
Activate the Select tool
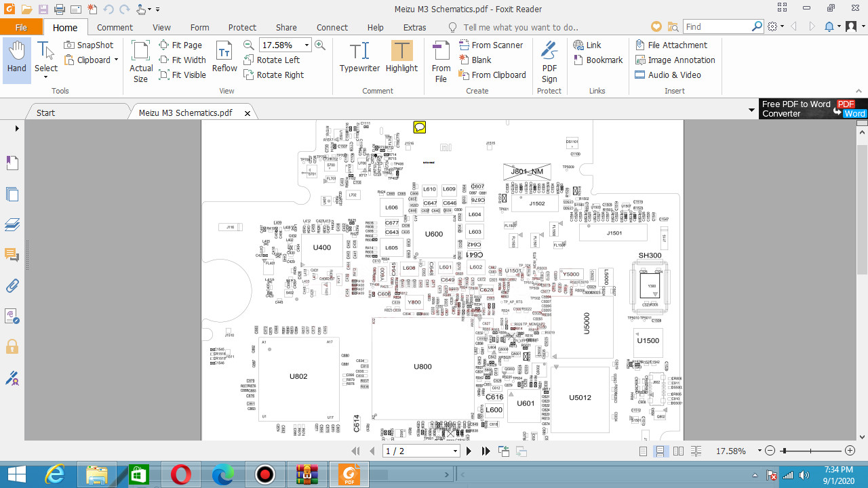[46, 60]
